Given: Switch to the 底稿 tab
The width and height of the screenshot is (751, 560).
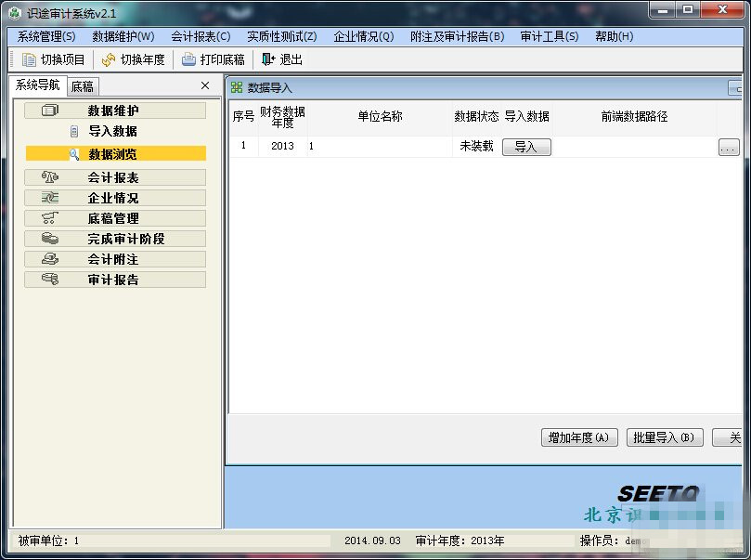Looking at the screenshot, I should [82, 85].
